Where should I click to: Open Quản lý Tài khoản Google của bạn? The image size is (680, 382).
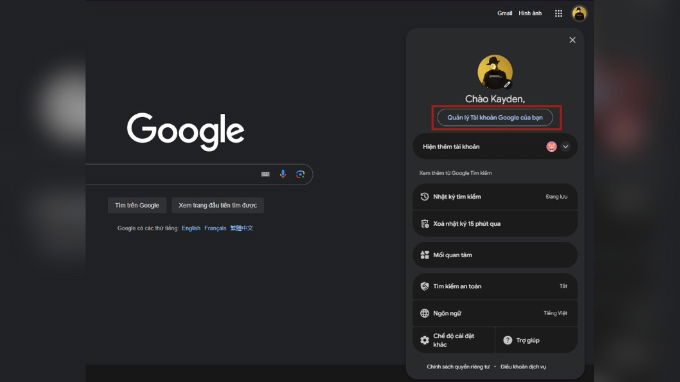(x=495, y=118)
